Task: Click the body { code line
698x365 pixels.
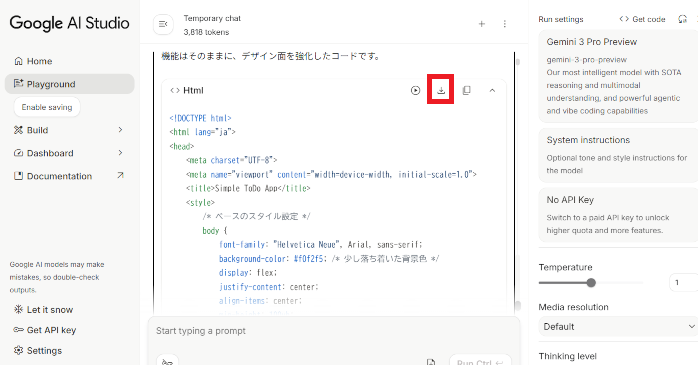Action: 215,231
